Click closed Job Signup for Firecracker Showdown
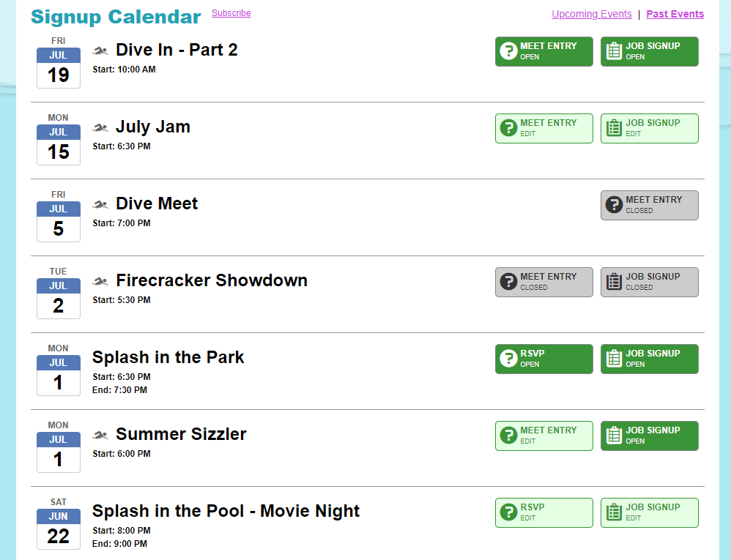 (x=650, y=282)
